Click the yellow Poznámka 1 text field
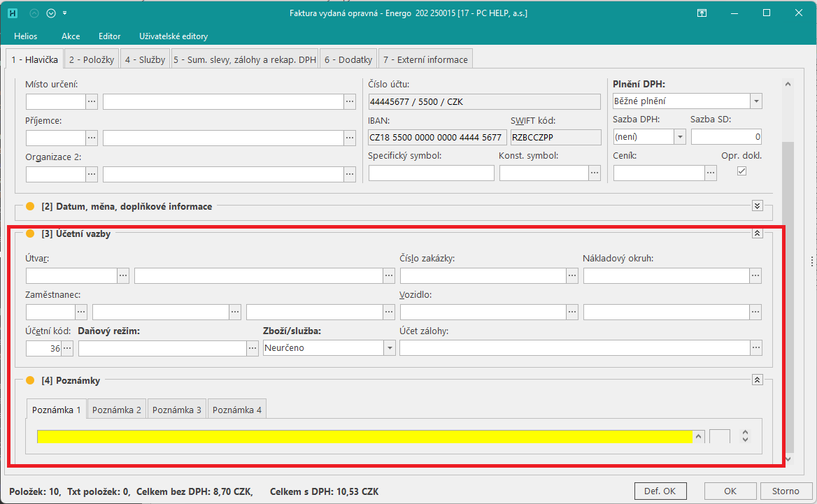This screenshot has width=817, height=504. [364, 436]
